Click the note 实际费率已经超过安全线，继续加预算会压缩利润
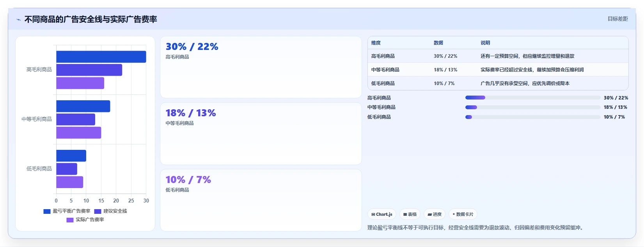This screenshot has width=644, height=247. [532, 70]
